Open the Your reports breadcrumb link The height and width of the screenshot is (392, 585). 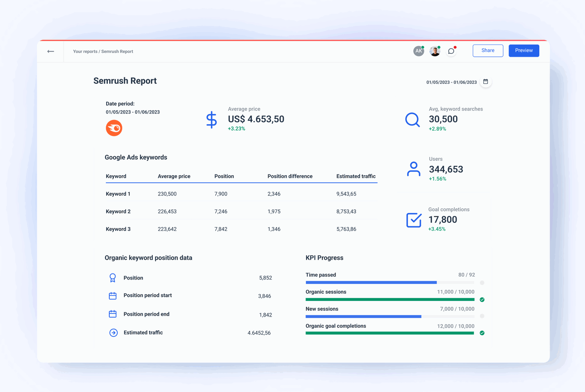[x=85, y=51]
